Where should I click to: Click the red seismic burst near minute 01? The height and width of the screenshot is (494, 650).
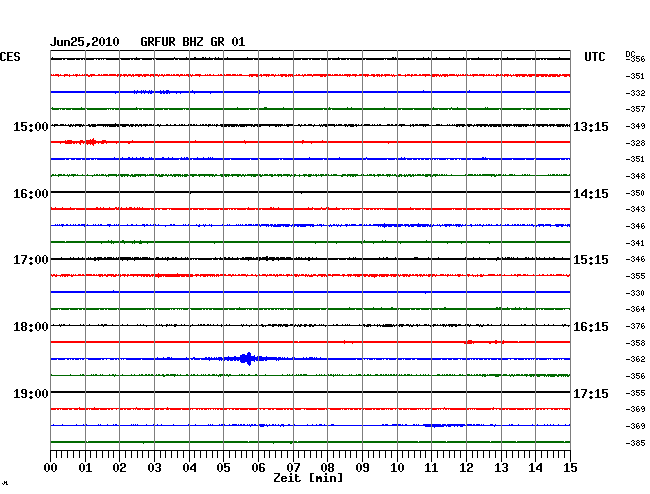click(x=91, y=142)
